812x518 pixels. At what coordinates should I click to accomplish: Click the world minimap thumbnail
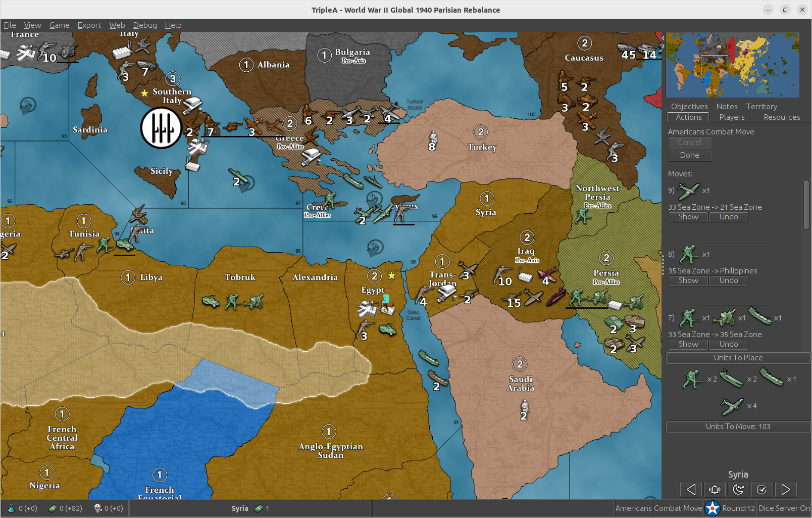pos(732,65)
